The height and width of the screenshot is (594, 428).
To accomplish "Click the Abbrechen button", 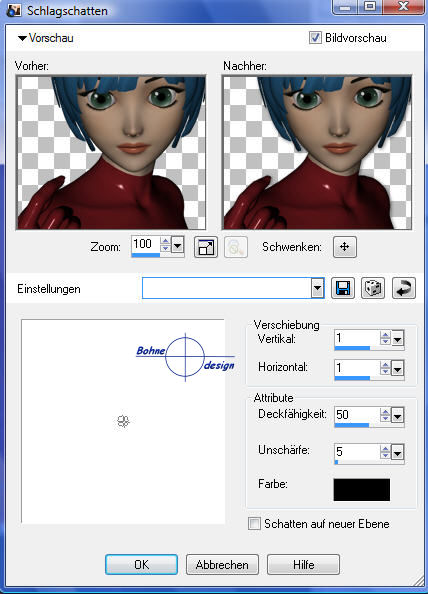I will 222,565.
